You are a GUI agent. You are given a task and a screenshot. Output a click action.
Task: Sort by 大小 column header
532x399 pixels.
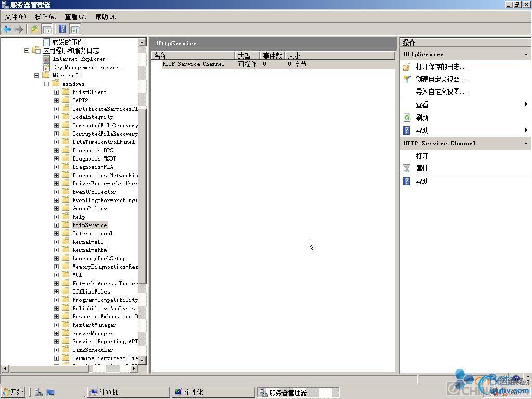[340, 56]
